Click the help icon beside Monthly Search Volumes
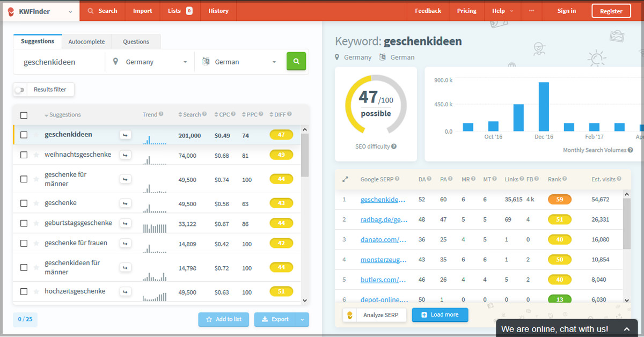 click(x=630, y=150)
